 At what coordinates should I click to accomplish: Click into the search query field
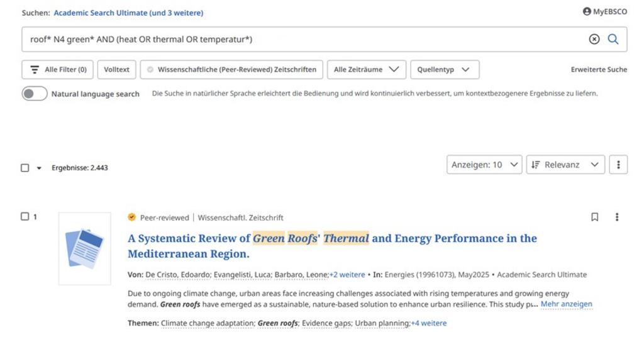[302, 40]
